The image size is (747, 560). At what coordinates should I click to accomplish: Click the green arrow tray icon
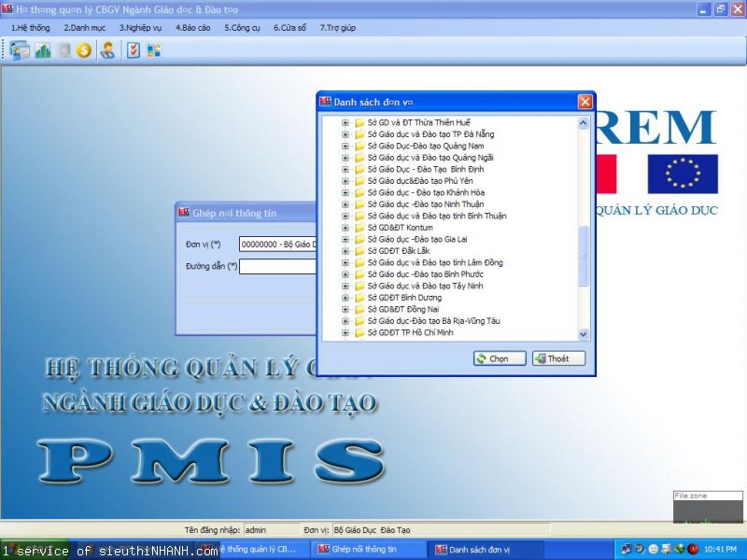click(680, 549)
